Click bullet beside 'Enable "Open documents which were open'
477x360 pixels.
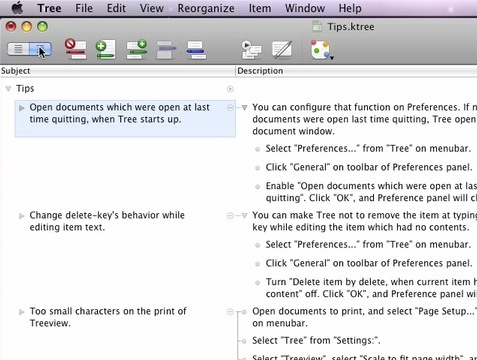click(x=257, y=187)
